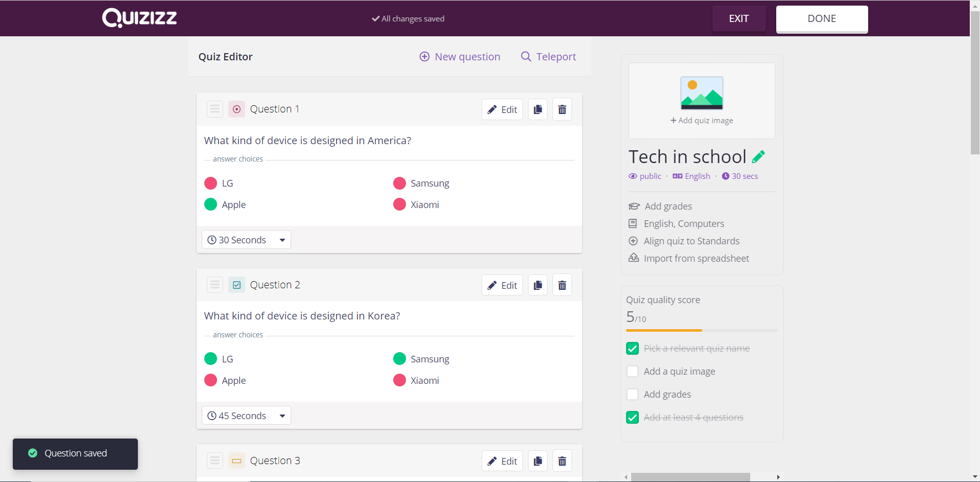This screenshot has height=482, width=980.
Task: Open the 30 Seconds timer dropdown
Action: tap(281, 240)
